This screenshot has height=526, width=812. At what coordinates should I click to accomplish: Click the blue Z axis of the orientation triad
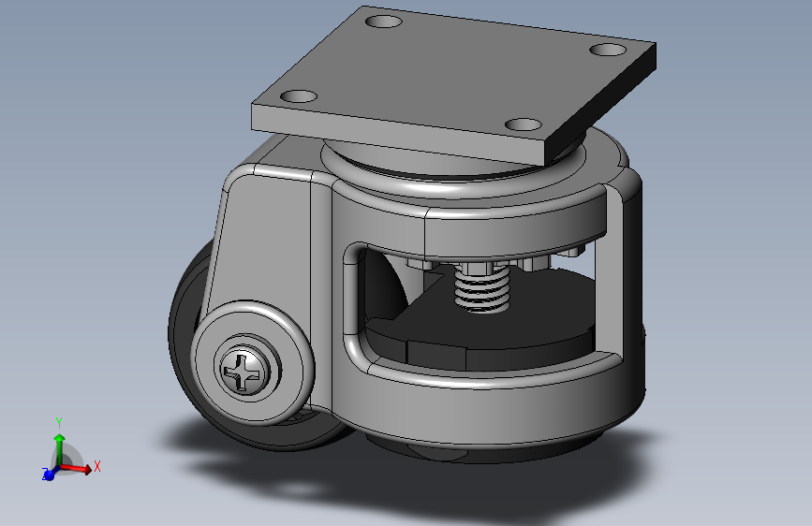point(50,474)
